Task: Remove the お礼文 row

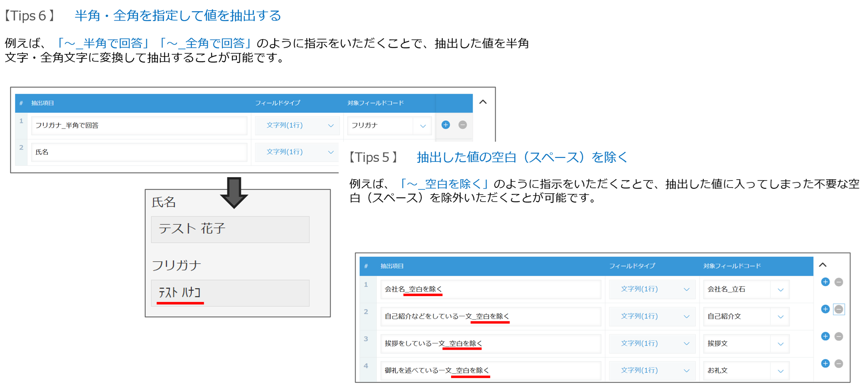Action: click(x=838, y=364)
